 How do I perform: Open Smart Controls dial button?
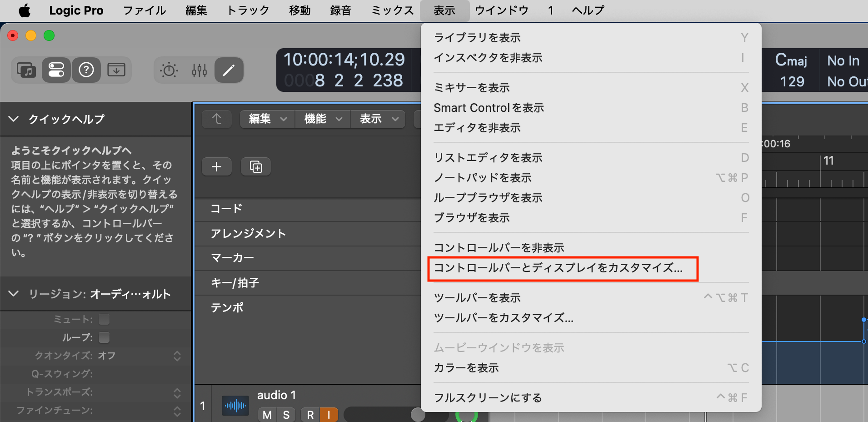[169, 70]
